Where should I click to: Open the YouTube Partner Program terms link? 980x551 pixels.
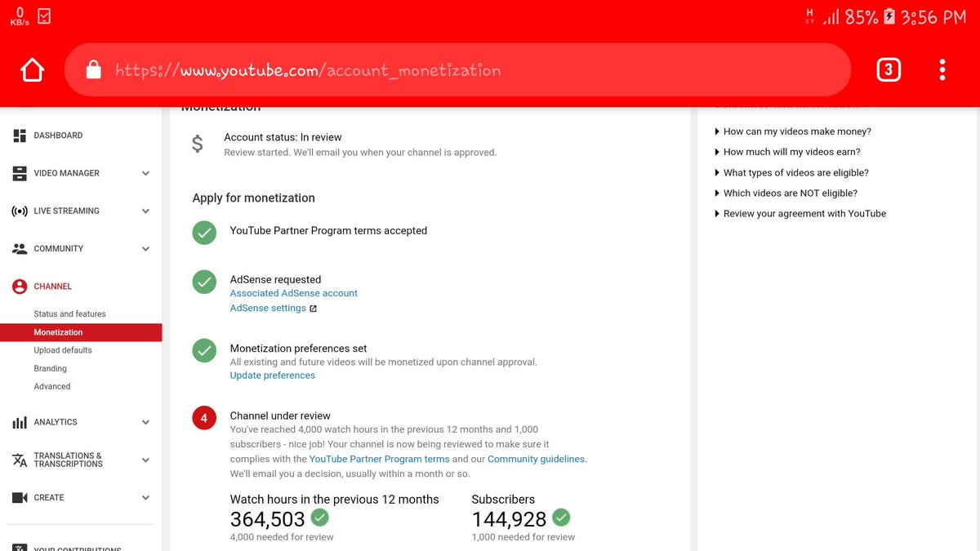380,459
